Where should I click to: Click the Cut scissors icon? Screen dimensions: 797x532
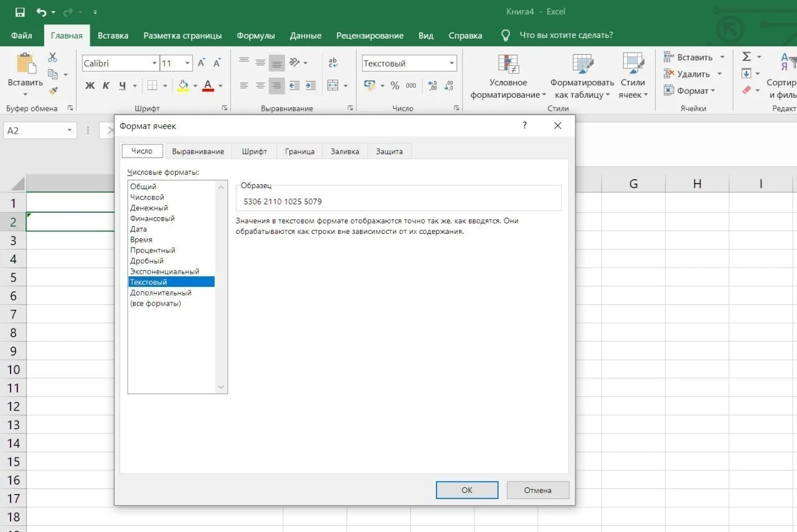(53, 57)
